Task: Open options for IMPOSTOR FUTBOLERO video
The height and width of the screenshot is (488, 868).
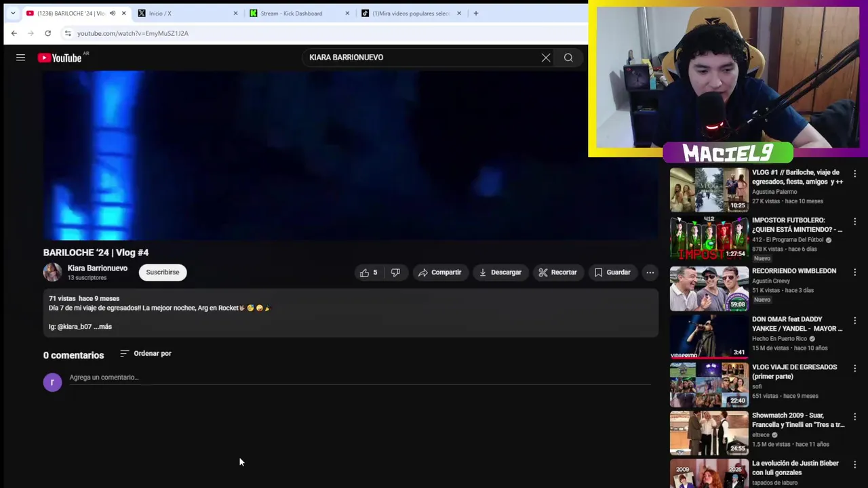Action: pyautogui.click(x=854, y=222)
